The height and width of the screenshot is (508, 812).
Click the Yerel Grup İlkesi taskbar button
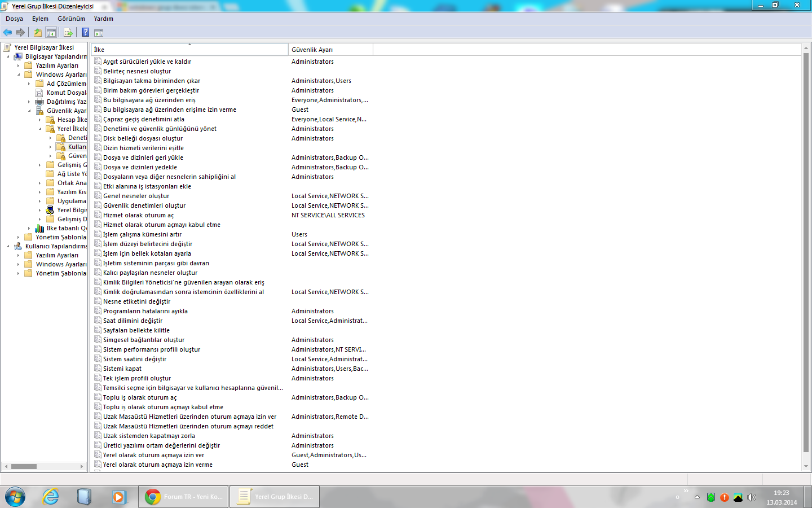275,497
